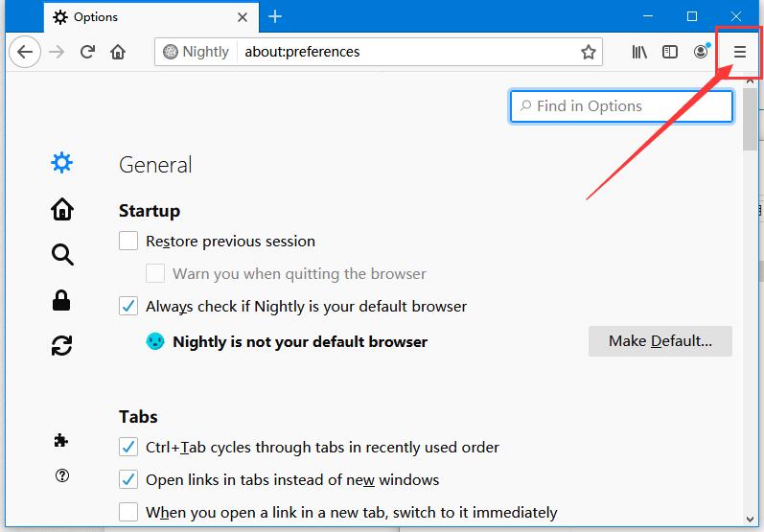The height and width of the screenshot is (532, 764).
Task: Disable Ctrl+Tab cycles through tabs option
Action: click(128, 447)
